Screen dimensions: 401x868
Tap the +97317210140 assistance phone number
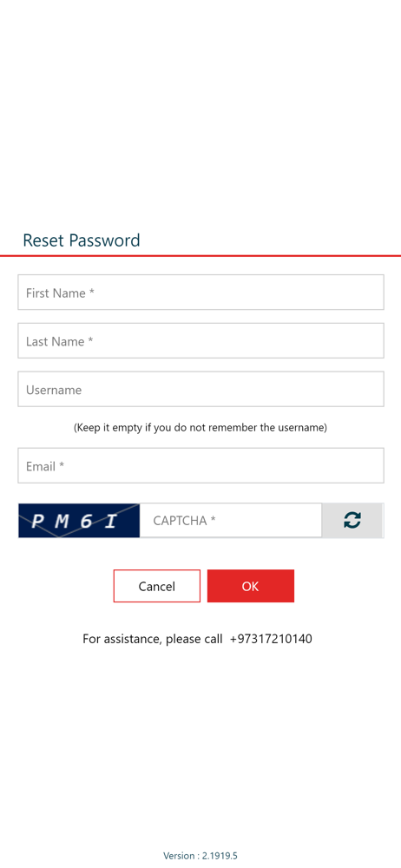tap(271, 639)
